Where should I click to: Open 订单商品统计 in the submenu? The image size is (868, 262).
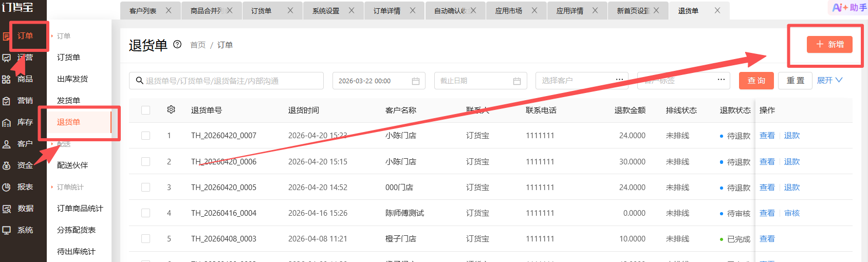[80, 208]
